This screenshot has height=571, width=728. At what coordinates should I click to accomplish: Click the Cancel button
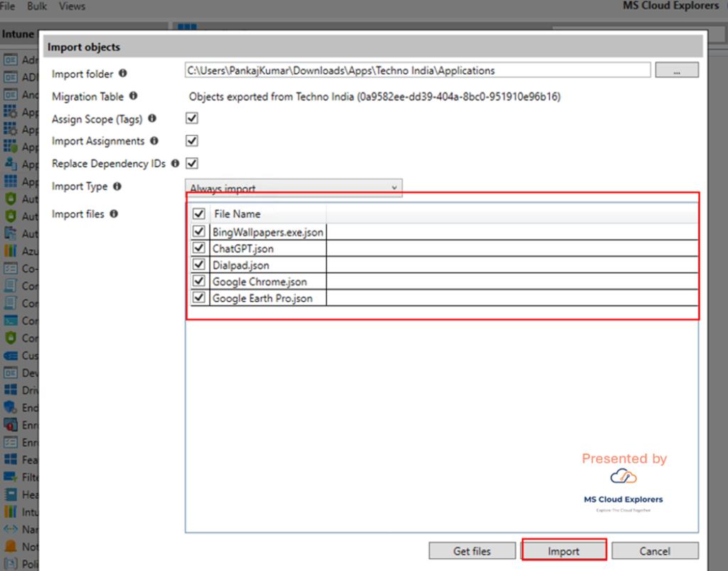[655, 551]
